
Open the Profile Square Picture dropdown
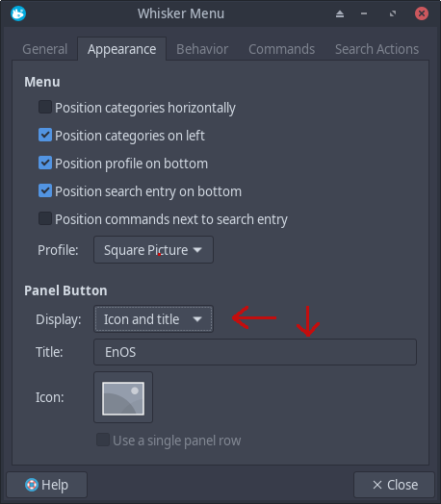(x=153, y=250)
